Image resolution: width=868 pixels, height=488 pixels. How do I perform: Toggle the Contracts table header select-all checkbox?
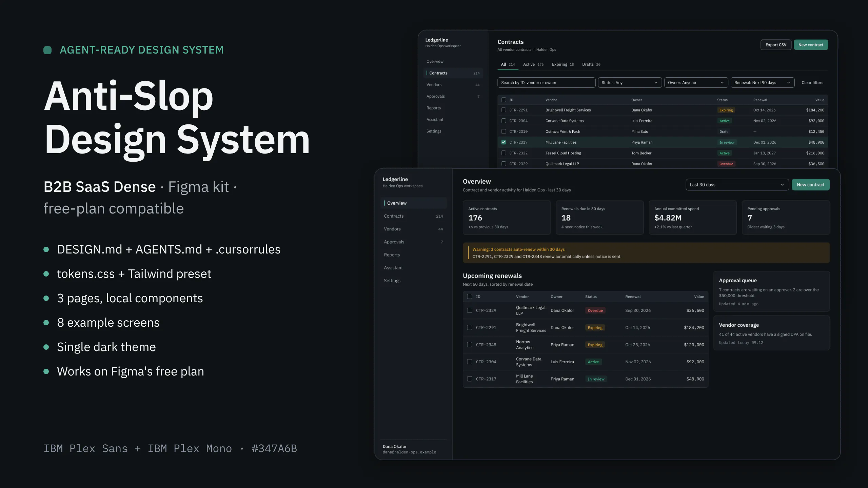pyautogui.click(x=504, y=100)
